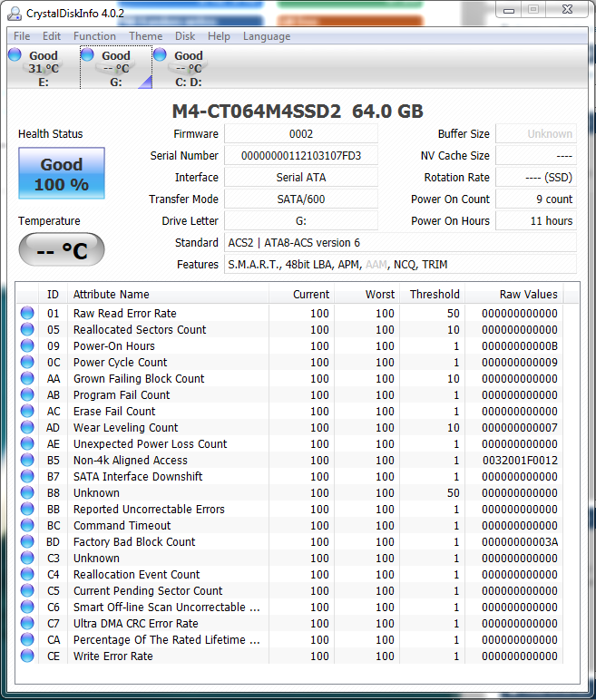Image resolution: width=596 pixels, height=700 pixels.
Task: Click raw value 0032001F0012
Action: pos(520,461)
